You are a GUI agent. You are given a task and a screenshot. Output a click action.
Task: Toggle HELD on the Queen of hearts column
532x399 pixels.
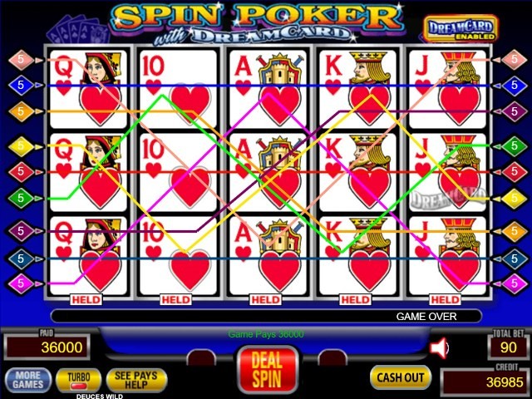(x=86, y=299)
